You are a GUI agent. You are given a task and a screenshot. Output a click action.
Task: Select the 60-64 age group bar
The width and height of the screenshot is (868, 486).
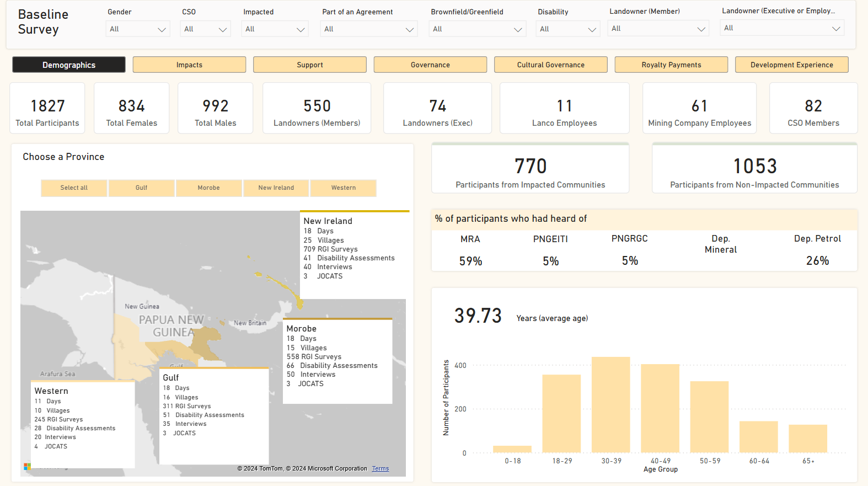point(759,437)
